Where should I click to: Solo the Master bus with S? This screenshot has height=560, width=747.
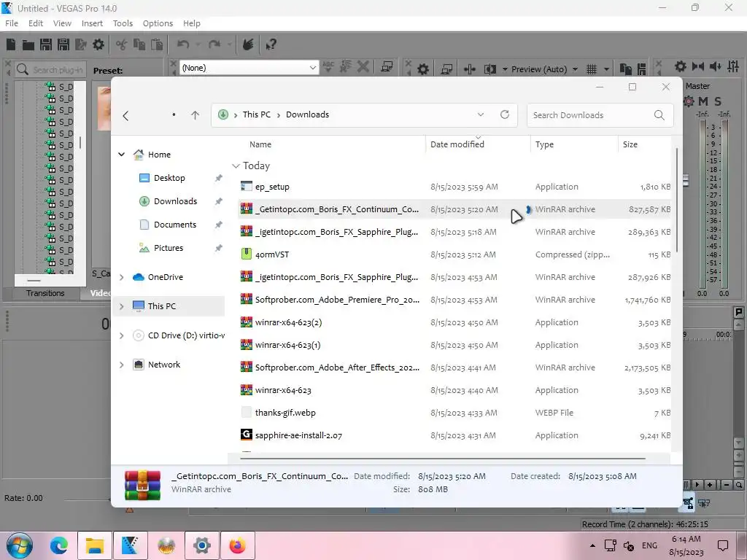click(x=718, y=101)
